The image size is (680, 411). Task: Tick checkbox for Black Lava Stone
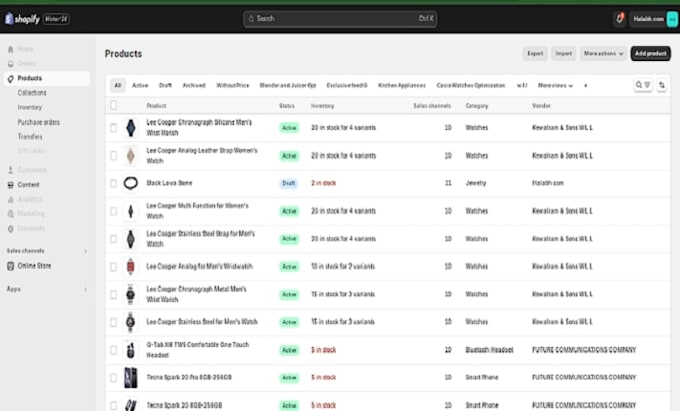(114, 183)
